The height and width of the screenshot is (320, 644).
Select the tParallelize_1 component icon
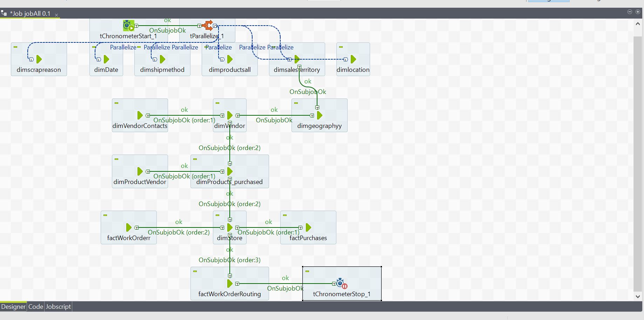207,26
